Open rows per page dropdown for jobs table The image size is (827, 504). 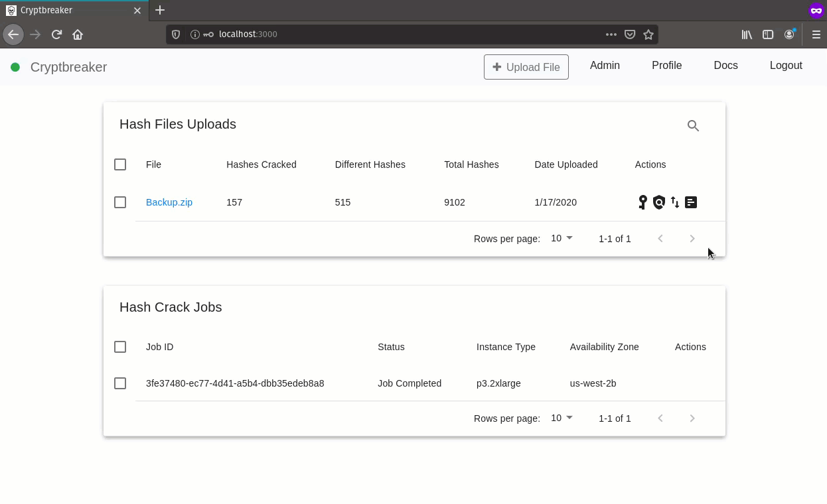[x=562, y=418]
